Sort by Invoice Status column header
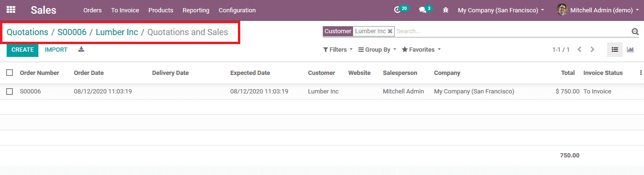The image size is (644, 175). coord(603,73)
